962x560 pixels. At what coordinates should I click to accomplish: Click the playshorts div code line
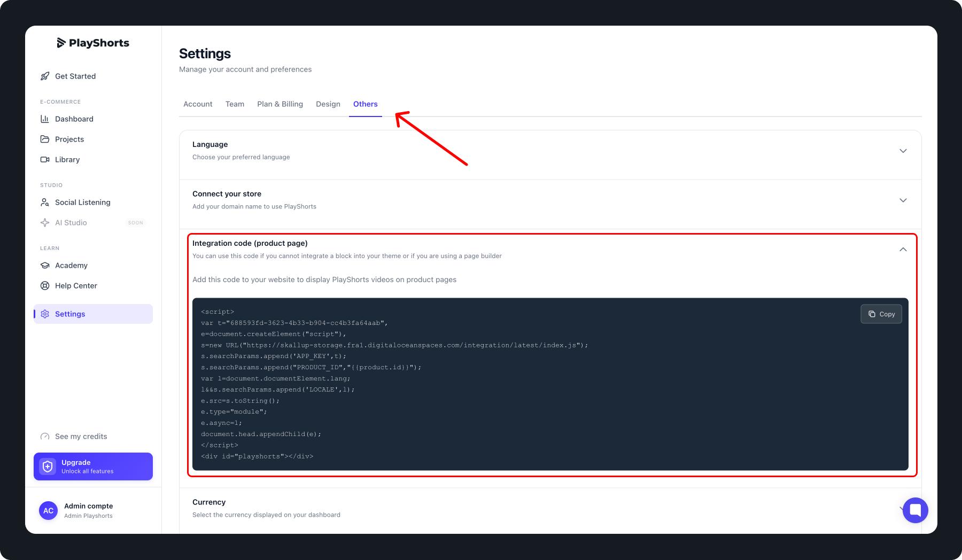(257, 456)
